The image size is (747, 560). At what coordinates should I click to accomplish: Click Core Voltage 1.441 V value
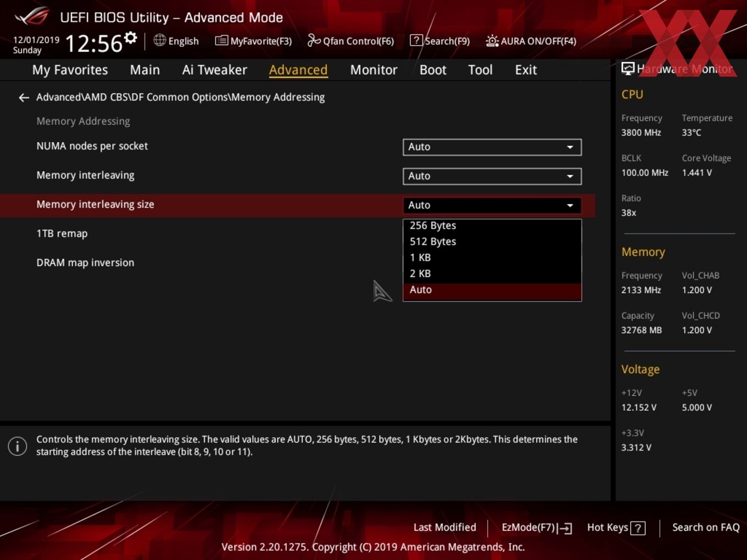click(696, 173)
